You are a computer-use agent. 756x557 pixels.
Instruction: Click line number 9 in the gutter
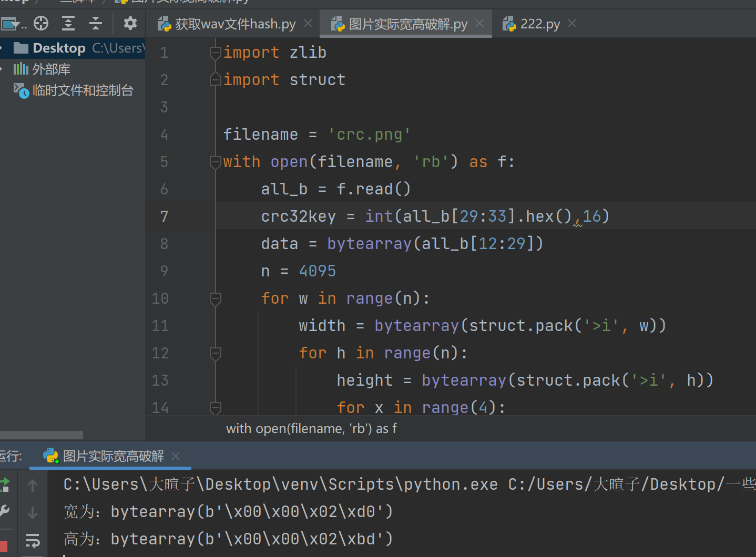tap(164, 271)
